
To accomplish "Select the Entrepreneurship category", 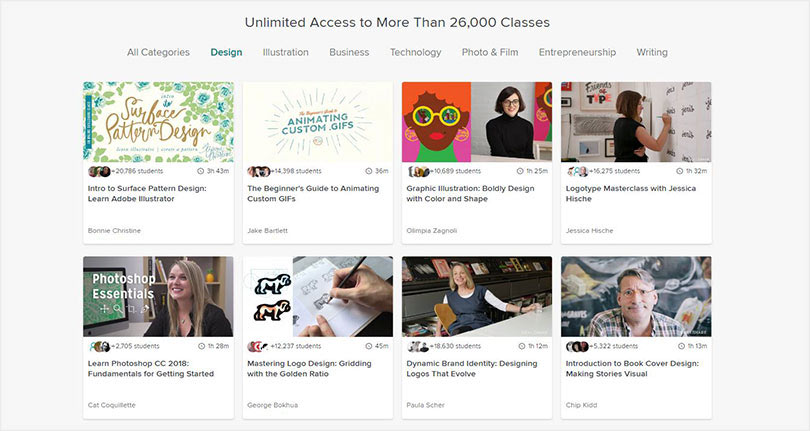I will coord(577,52).
